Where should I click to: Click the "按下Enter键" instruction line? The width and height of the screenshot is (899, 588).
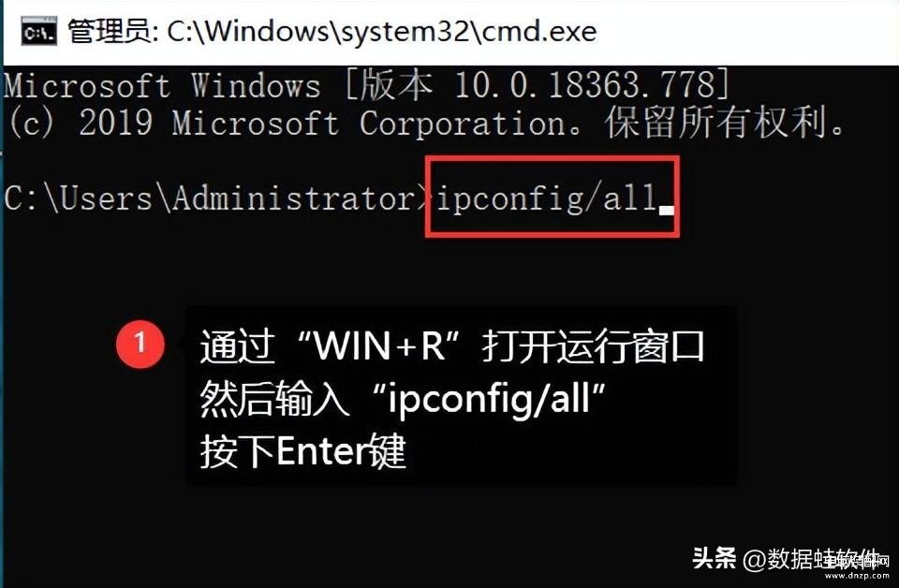[302, 451]
